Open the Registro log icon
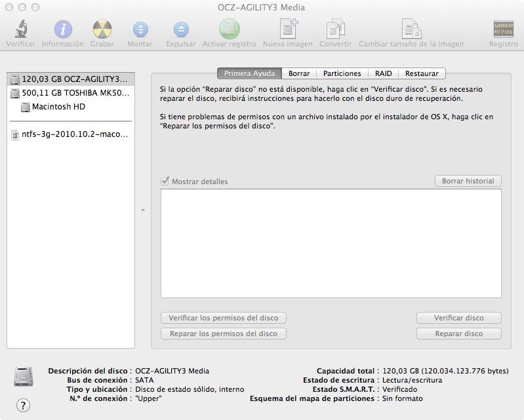Image resolution: width=524 pixels, height=420 pixels. tap(503, 29)
